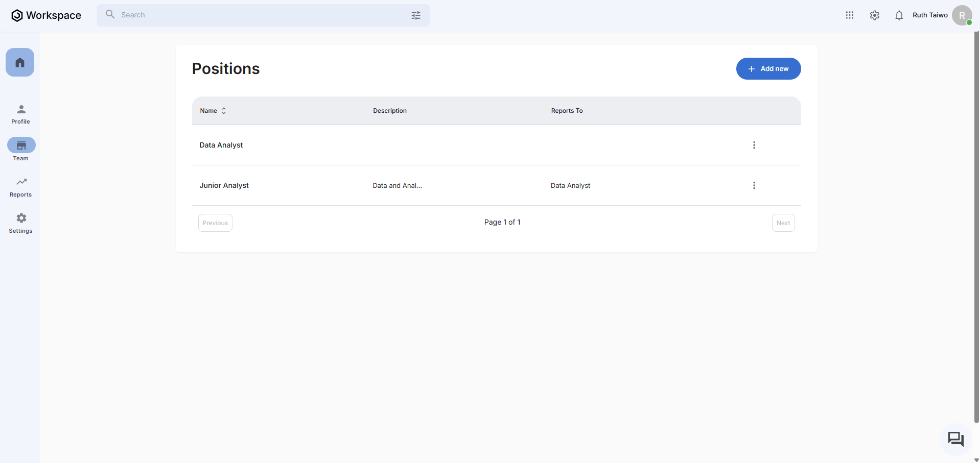
Task: Open Ruth Taiwo user avatar menu
Action: (962, 15)
